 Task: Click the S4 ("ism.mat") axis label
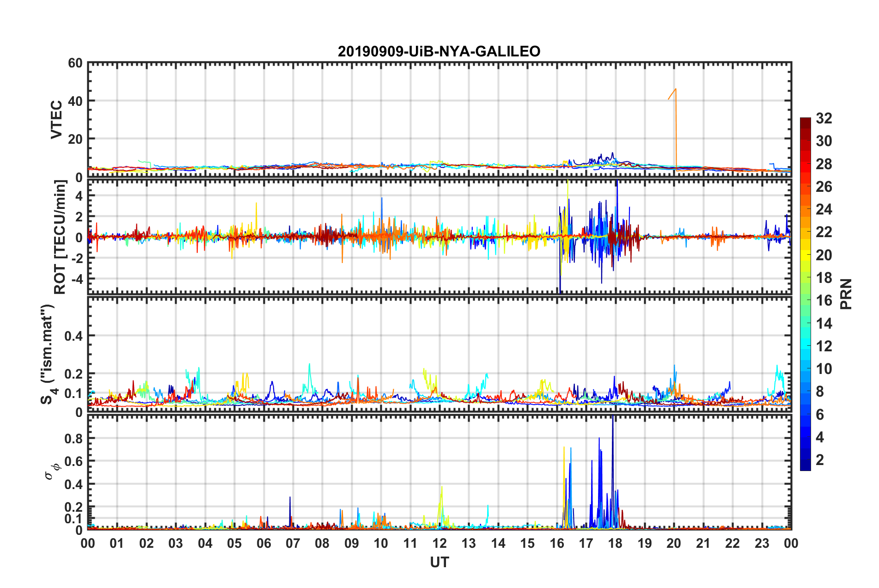coord(49,354)
